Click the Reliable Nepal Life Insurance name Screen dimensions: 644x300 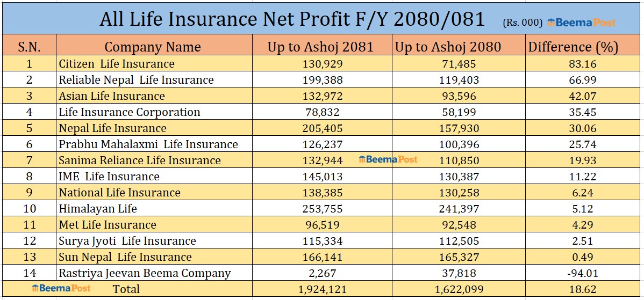[x=136, y=80]
